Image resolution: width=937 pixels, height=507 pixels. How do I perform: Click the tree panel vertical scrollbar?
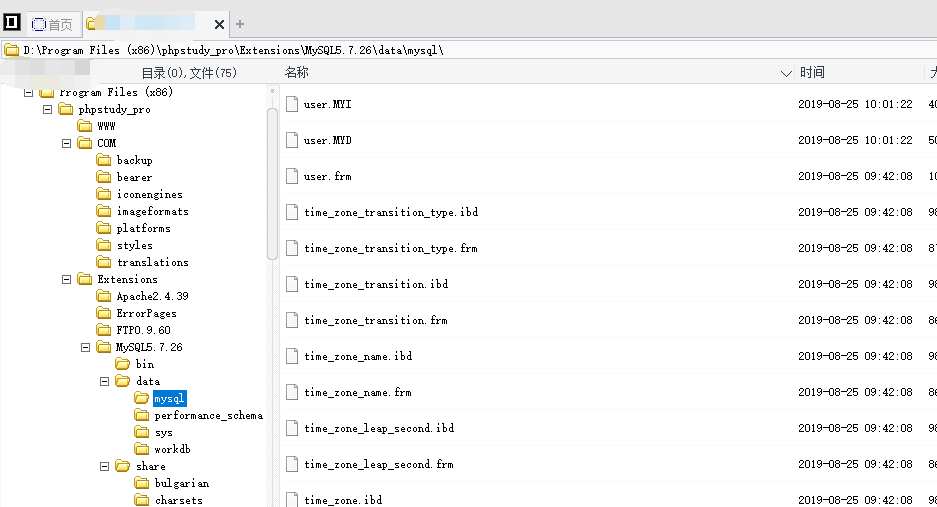(272, 183)
